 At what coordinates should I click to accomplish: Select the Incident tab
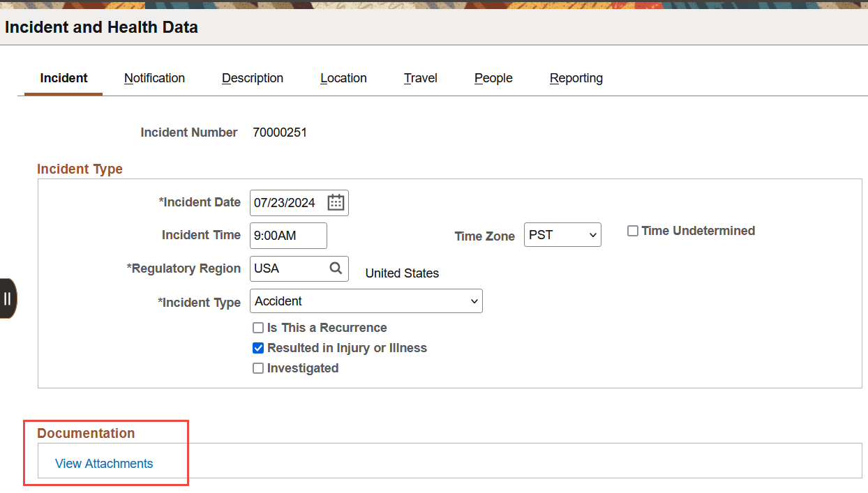[63, 78]
